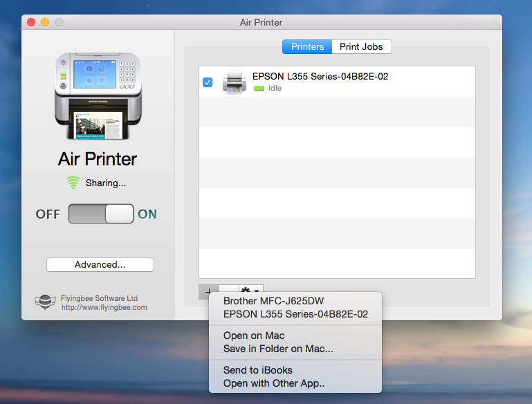This screenshot has width=532, height=404.
Task: Open the gear action dropdown
Action: pos(251,290)
